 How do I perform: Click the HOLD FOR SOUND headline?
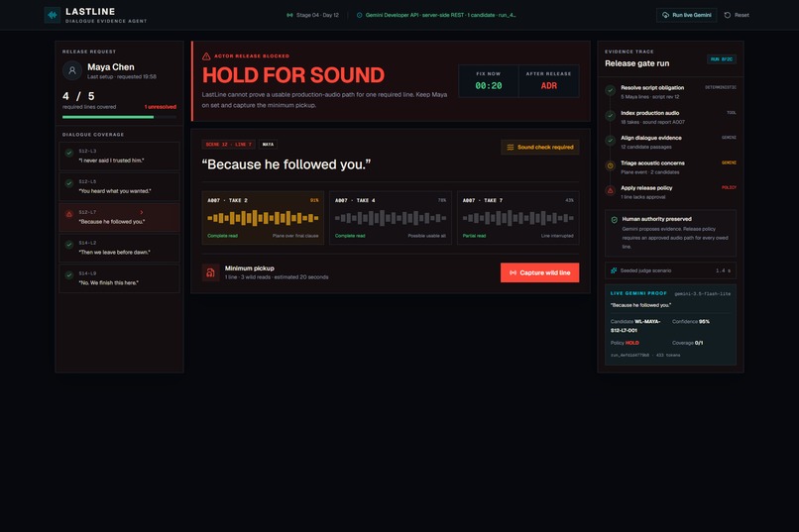coord(293,75)
